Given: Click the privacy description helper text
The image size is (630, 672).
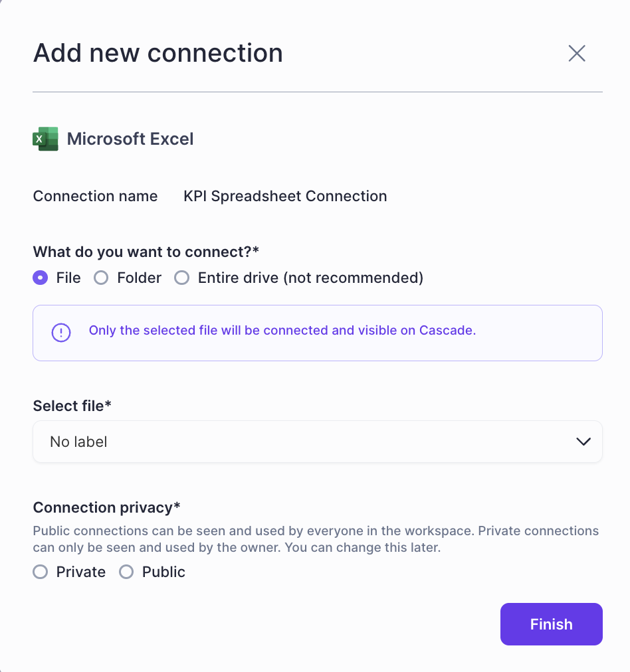Looking at the screenshot, I should tap(316, 540).
